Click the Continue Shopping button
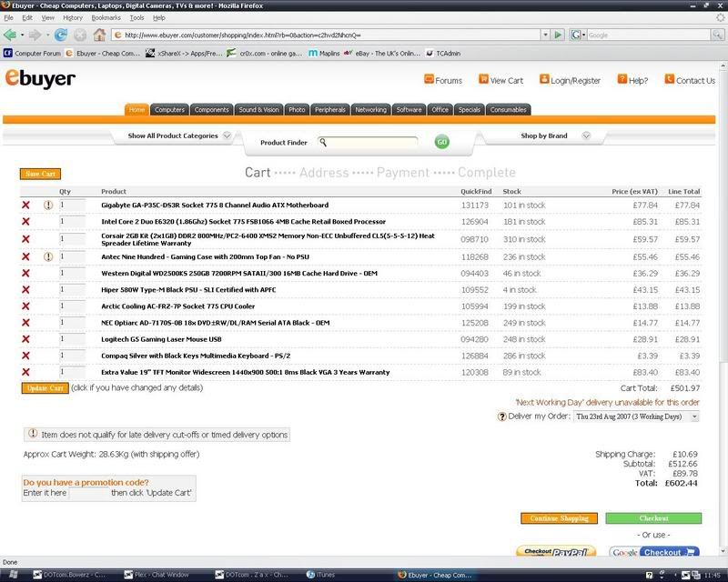 [559, 518]
